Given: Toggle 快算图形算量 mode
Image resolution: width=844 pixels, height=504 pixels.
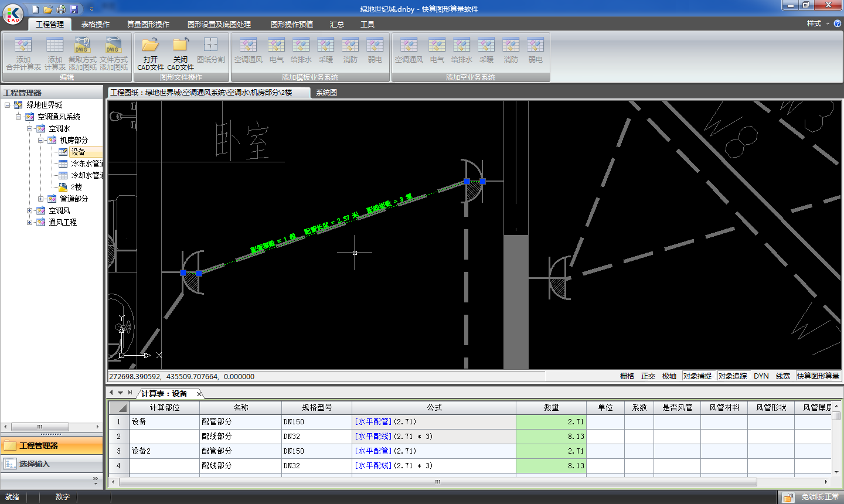Looking at the screenshot, I should point(818,376).
